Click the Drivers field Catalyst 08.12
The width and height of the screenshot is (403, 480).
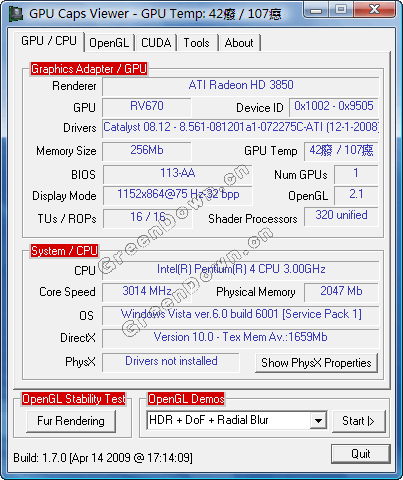pos(241,128)
